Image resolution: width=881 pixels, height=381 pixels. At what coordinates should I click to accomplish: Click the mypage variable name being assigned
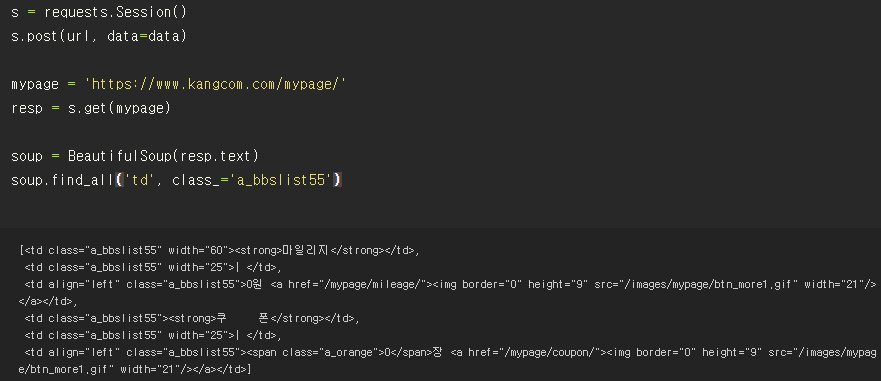click(35, 84)
